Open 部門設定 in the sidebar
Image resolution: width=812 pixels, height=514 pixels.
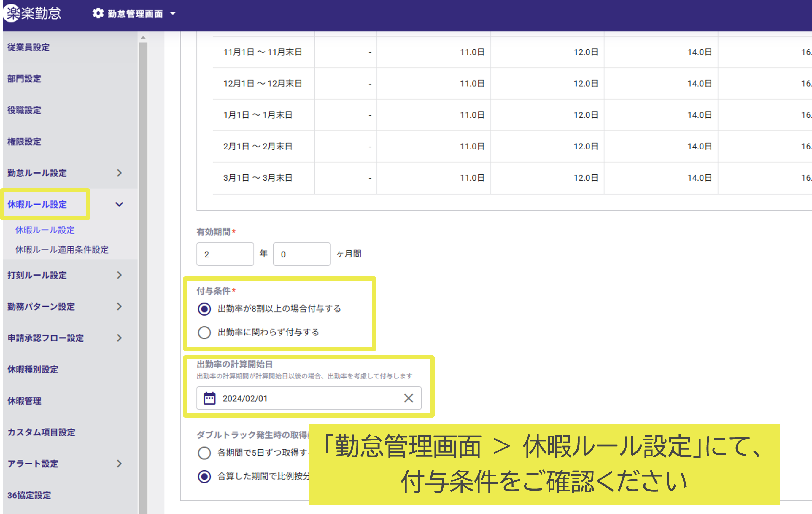[24, 79]
